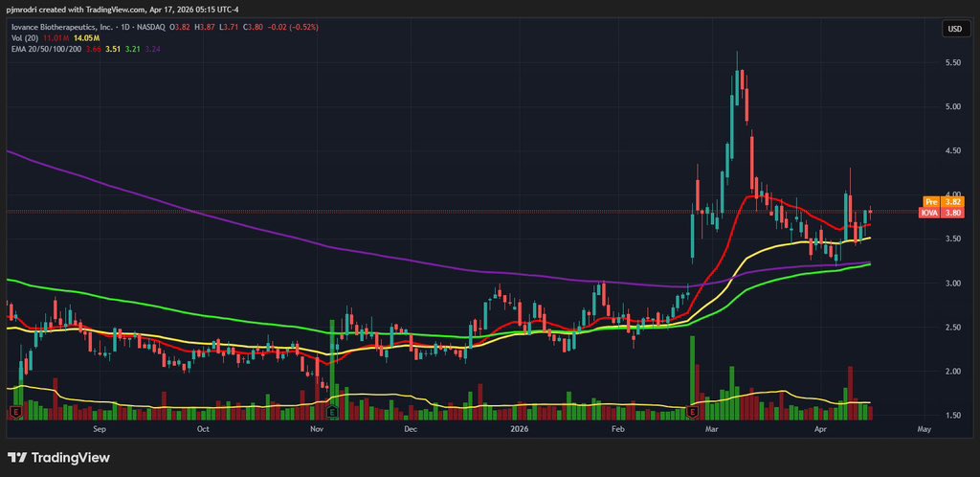Click the high value H3.87

click(x=205, y=28)
